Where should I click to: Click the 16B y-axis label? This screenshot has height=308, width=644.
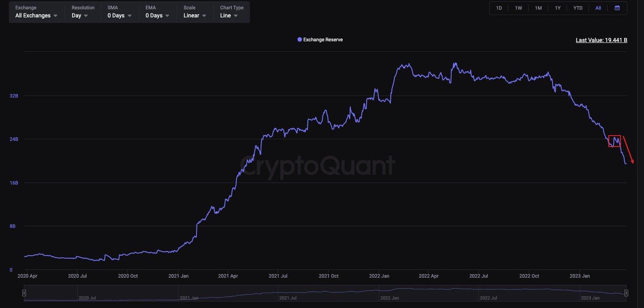point(14,183)
